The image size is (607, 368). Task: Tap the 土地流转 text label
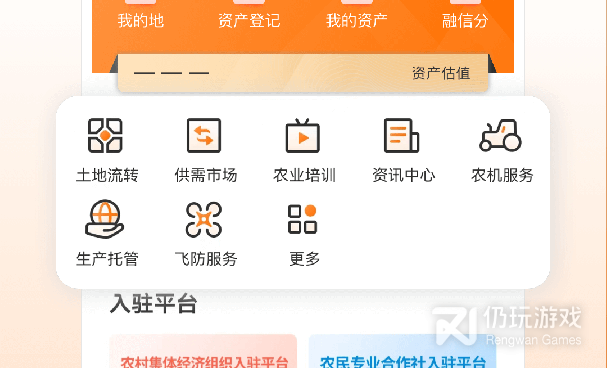pos(107,175)
